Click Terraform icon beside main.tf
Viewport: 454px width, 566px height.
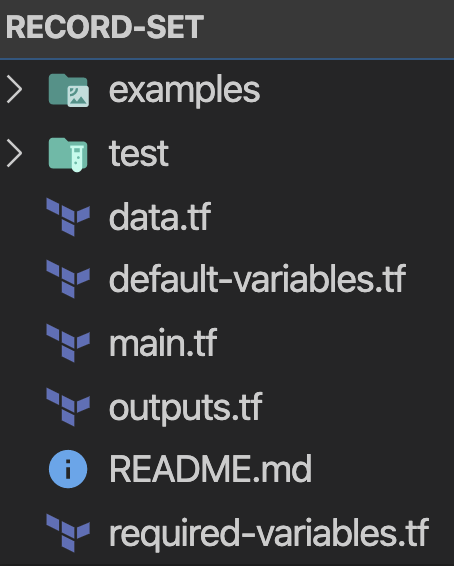click(x=68, y=343)
